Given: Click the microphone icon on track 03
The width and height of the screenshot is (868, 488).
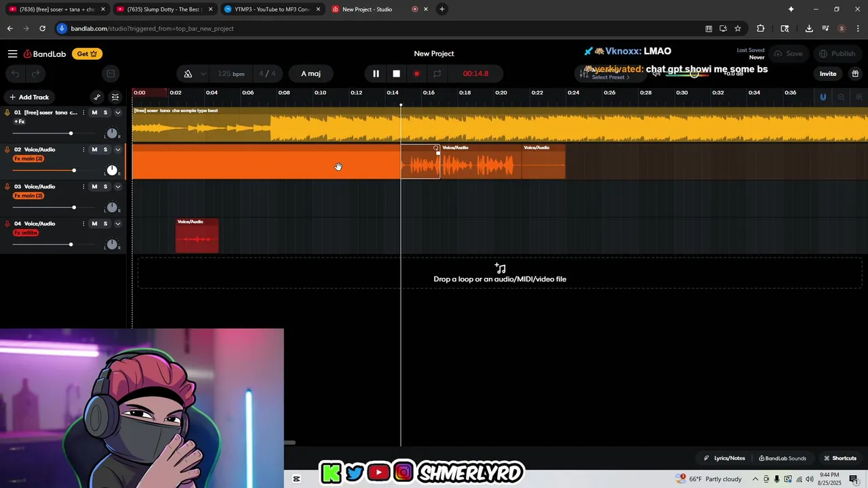Looking at the screenshot, I should pos(7,186).
